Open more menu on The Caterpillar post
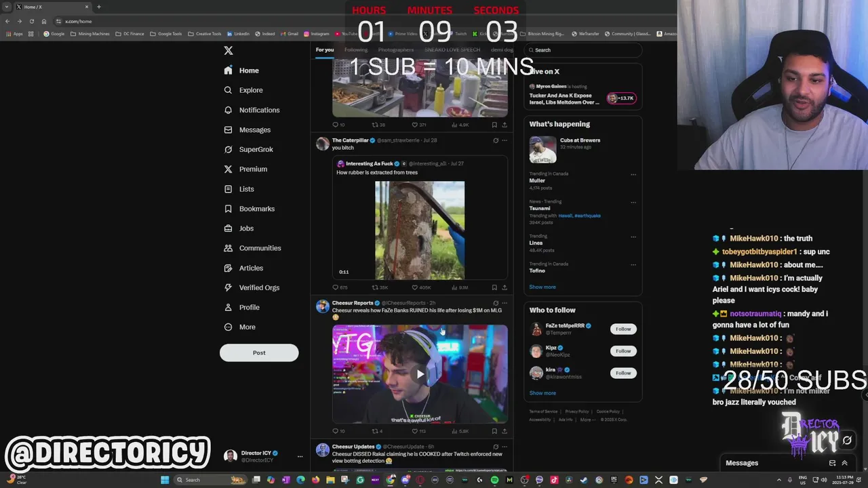Viewport: 868px width, 488px height. tap(504, 140)
